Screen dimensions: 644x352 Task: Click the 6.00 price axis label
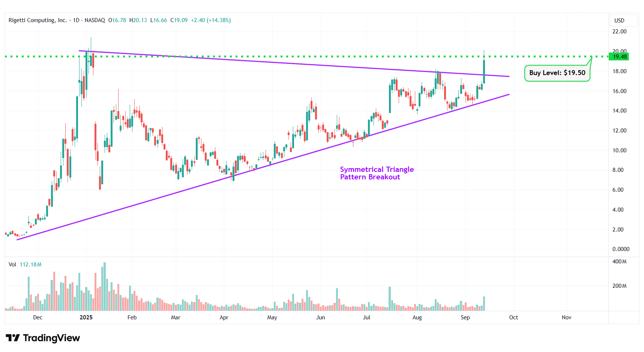pyautogui.click(x=618, y=190)
